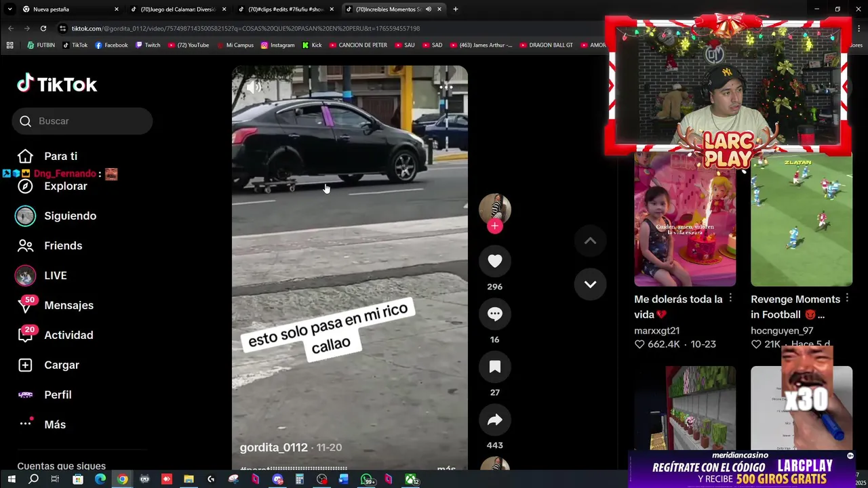Open the Twitch bookmark
The width and height of the screenshot is (868, 488).
pyautogui.click(x=148, y=45)
